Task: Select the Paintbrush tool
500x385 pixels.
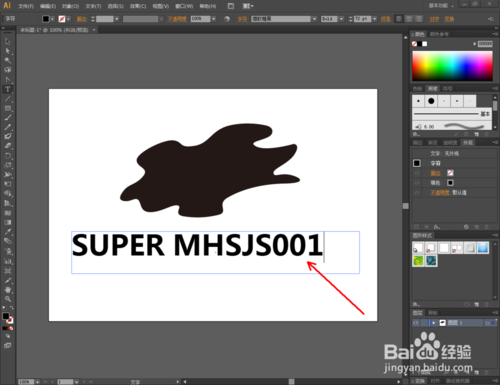Action: [8, 117]
